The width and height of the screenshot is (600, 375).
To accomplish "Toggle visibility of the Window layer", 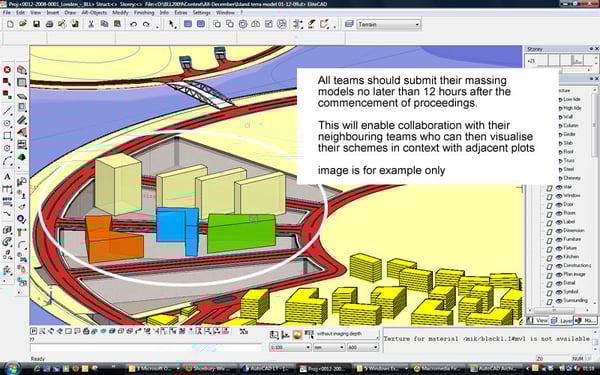I will 559,196.
